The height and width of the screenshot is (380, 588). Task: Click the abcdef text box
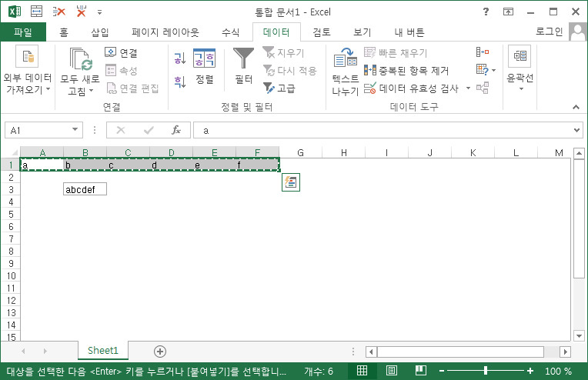pos(85,189)
